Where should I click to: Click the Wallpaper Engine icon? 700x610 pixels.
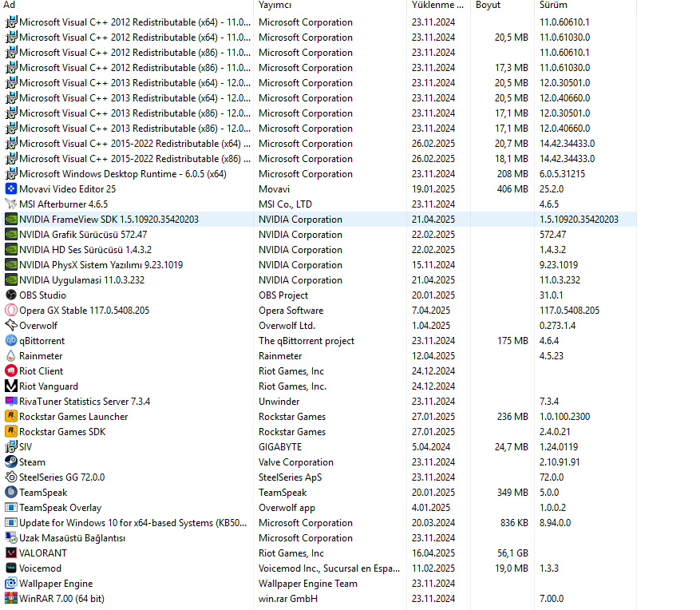tap(10, 584)
